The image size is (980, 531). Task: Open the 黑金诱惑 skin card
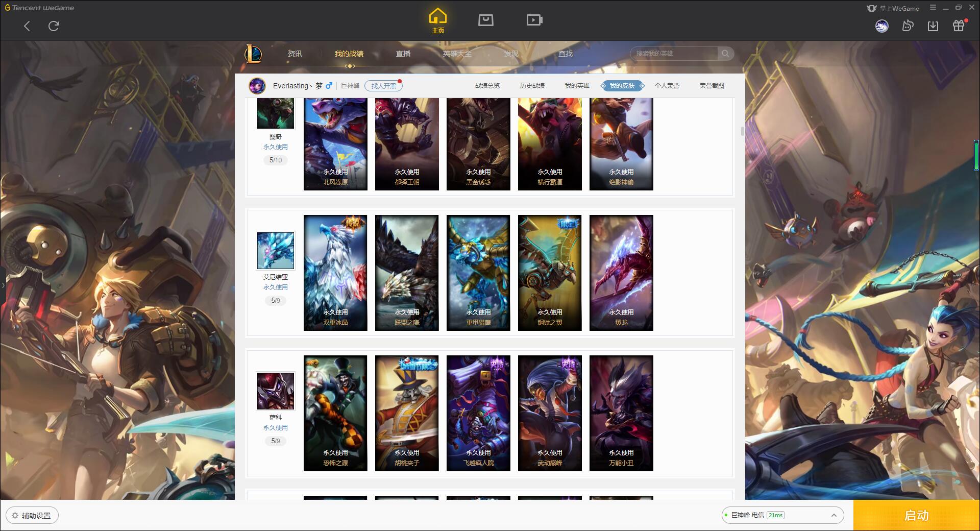click(478, 144)
